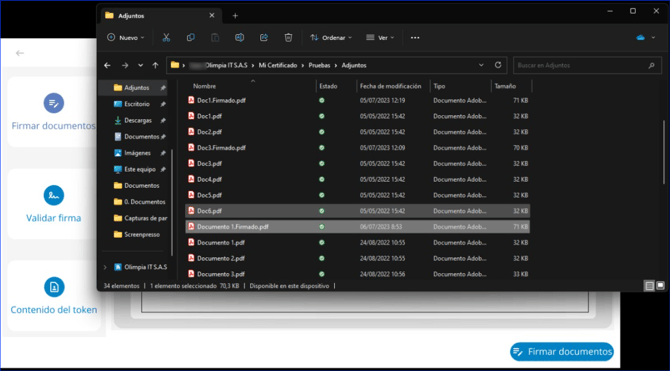Sort by Fecha de modificación column header

(x=391, y=86)
